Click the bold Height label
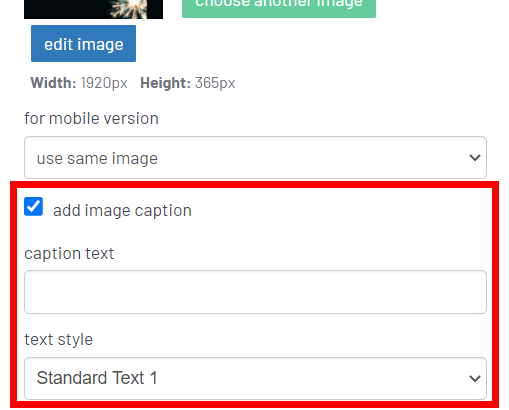 click(165, 83)
